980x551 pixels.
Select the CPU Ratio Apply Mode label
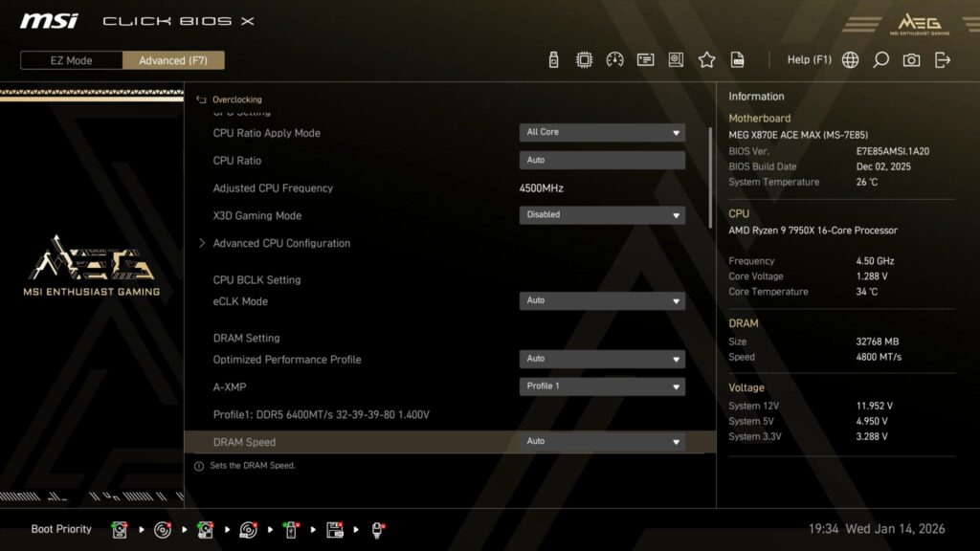click(266, 133)
